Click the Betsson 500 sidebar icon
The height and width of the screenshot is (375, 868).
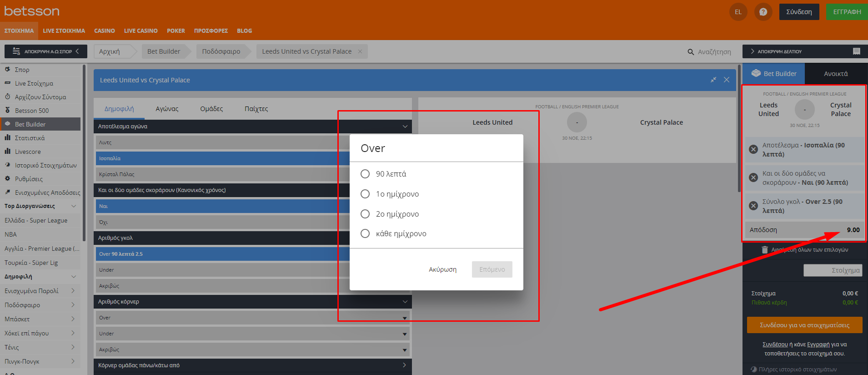[7, 110]
